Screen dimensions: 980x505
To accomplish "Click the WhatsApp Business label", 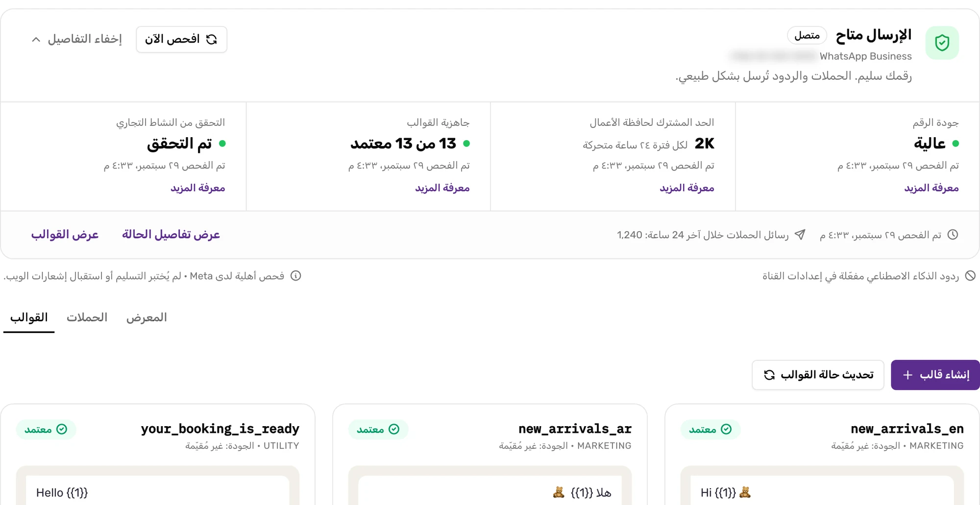I will point(866,56).
